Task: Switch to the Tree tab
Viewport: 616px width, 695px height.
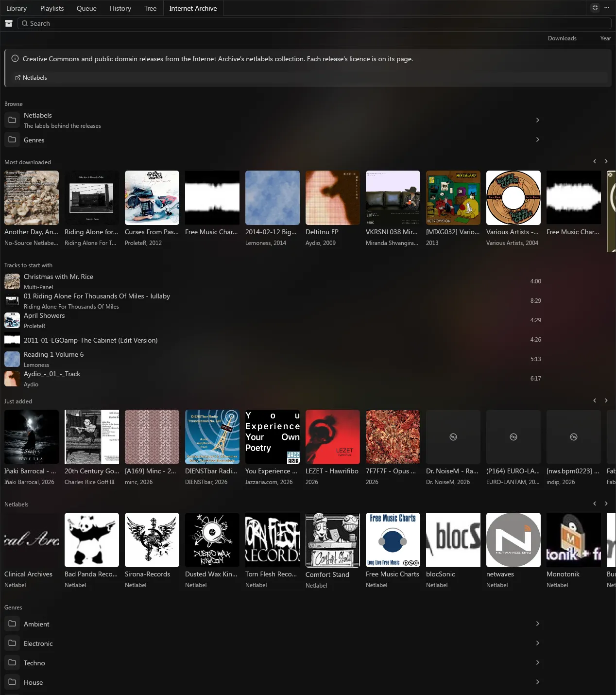Action: tap(151, 8)
